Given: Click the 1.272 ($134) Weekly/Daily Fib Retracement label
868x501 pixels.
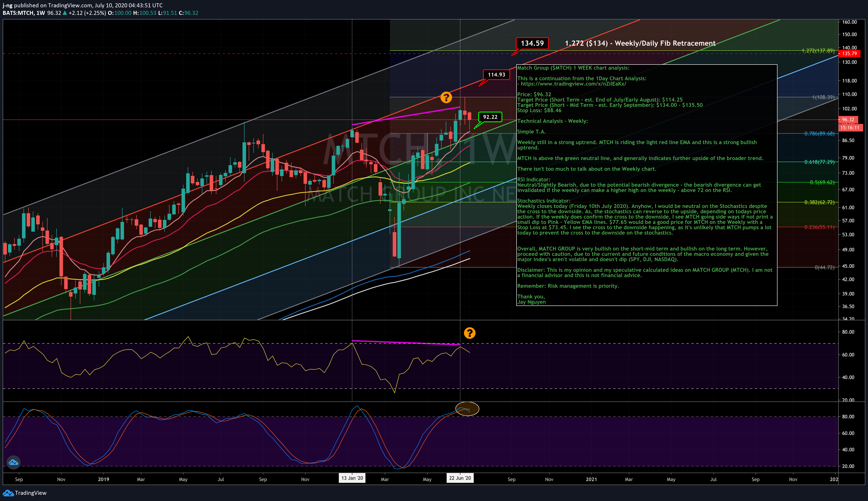Looking at the screenshot, I should 640,43.
